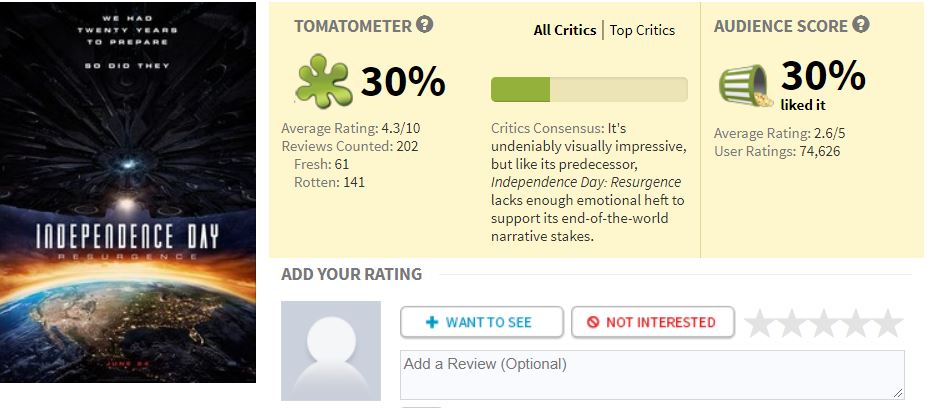Click the Add a Review text box
This screenshot has height=408, width=926.
pyautogui.click(x=652, y=375)
